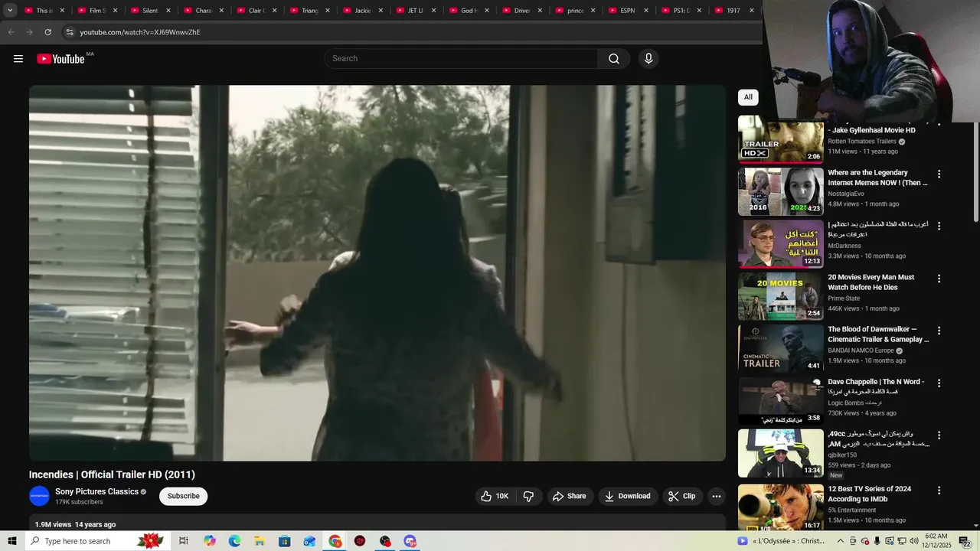Open the Windows notification center
The height and width of the screenshot is (551, 980).
point(964,541)
